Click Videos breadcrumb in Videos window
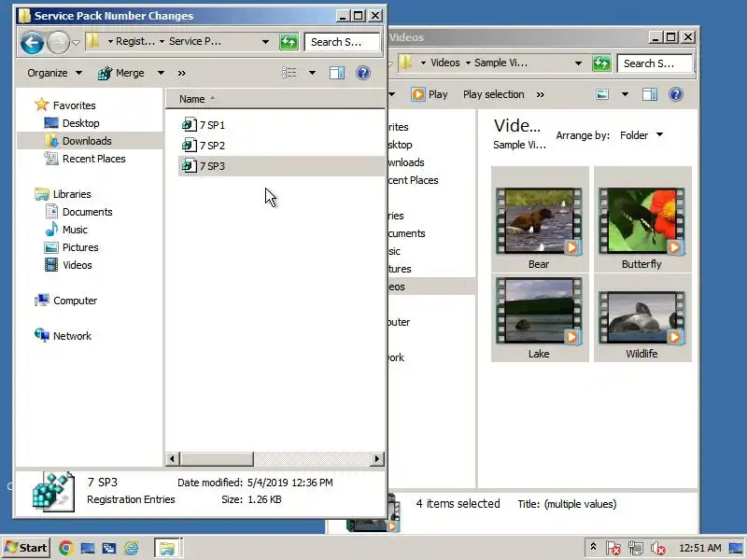 (x=445, y=63)
